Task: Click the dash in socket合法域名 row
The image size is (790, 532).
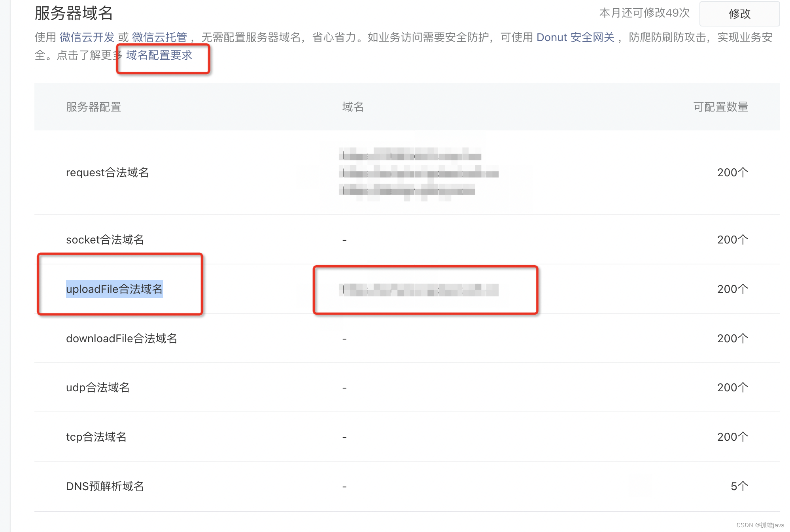Action: click(x=345, y=240)
